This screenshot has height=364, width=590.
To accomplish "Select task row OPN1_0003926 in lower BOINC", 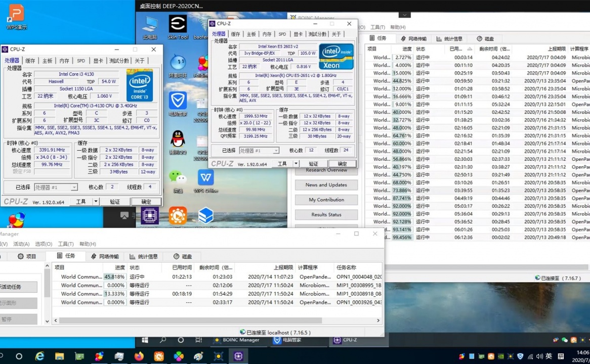I will coord(217,302).
